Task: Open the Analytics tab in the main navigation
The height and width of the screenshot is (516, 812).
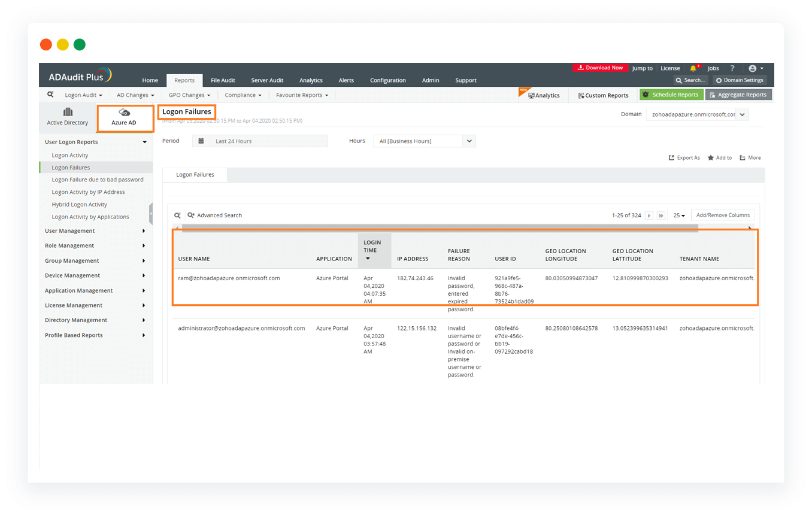Action: 311,80
